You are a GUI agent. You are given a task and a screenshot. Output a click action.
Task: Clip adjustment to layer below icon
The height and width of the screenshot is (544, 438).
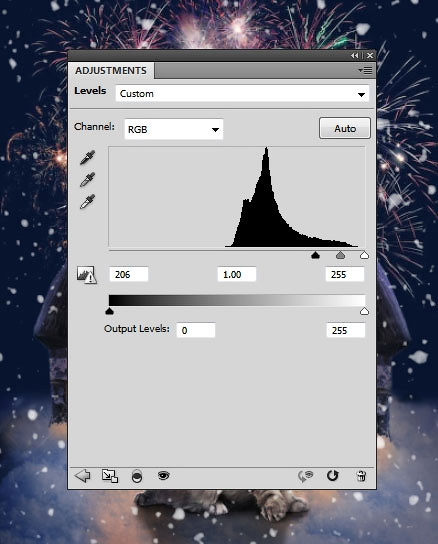tap(137, 476)
